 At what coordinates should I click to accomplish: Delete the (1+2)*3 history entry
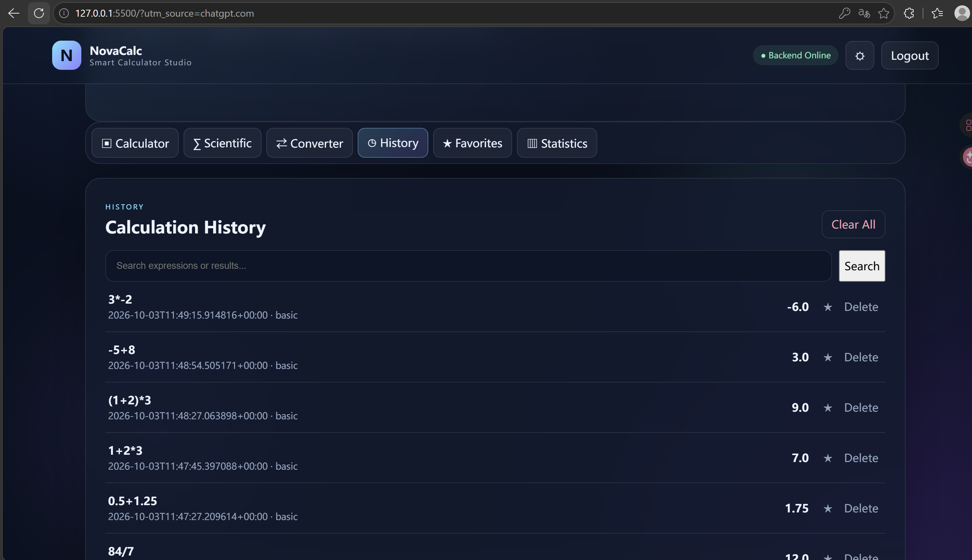[861, 408]
